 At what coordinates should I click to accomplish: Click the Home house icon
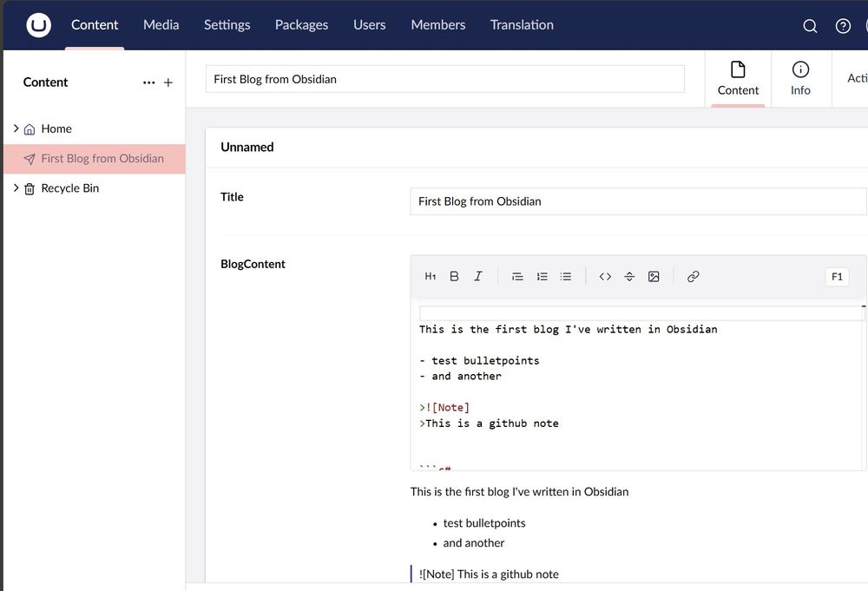click(30, 129)
